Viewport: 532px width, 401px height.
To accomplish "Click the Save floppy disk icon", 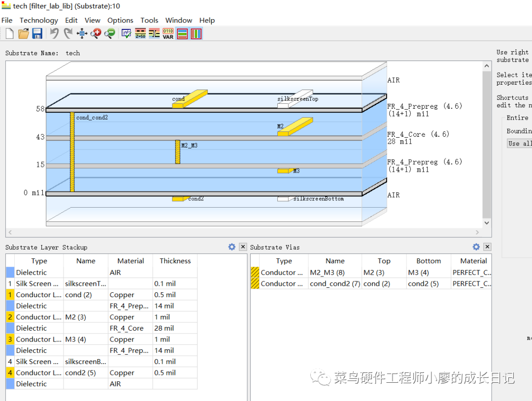I will click(x=37, y=33).
